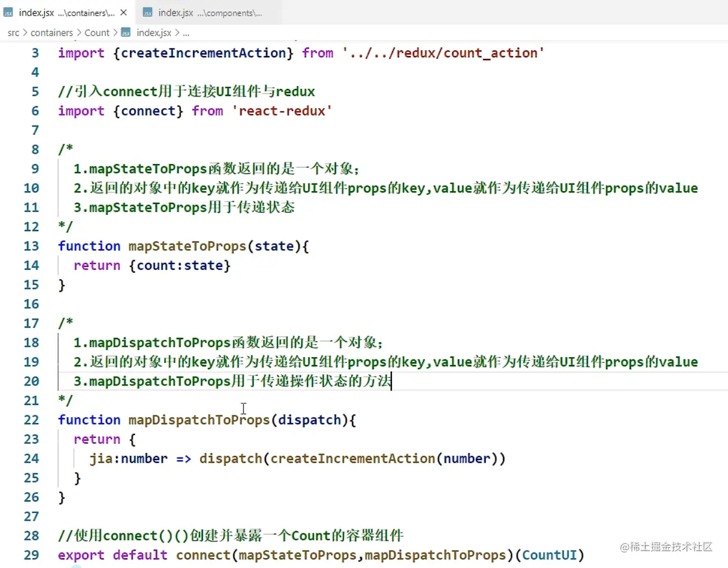Image resolution: width=728 pixels, height=568 pixels.
Task: Click comment on line 28 about connect()()
Action: [231, 536]
